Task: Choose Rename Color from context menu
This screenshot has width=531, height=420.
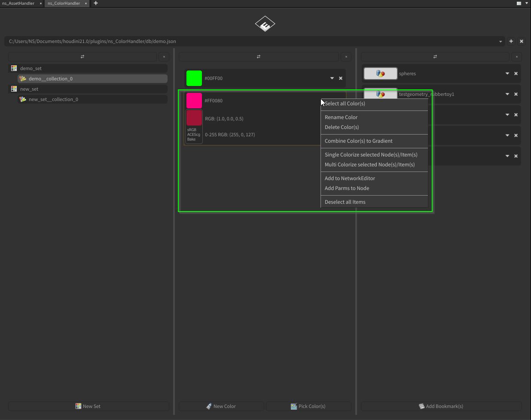Action: tap(341, 117)
